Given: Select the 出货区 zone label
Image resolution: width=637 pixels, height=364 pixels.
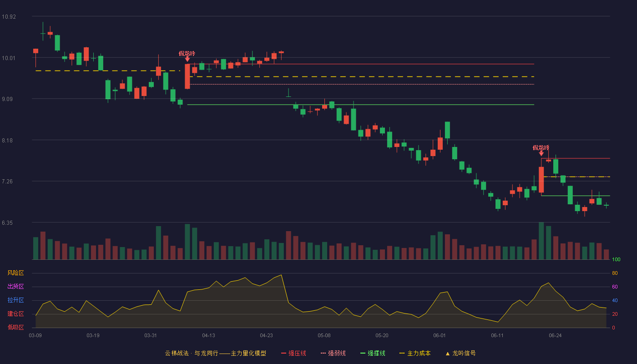Looking at the screenshot, I should click(x=15, y=287).
